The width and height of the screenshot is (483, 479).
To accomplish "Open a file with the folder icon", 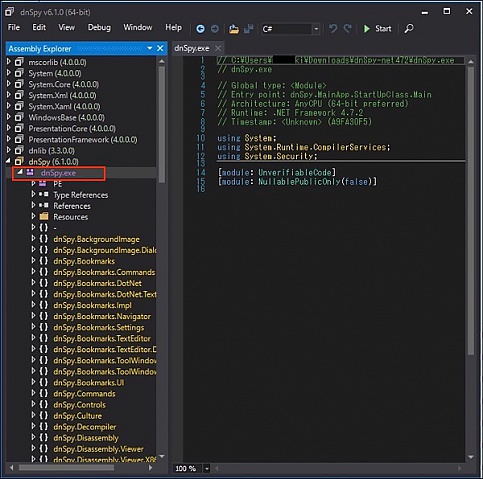I will (x=234, y=29).
